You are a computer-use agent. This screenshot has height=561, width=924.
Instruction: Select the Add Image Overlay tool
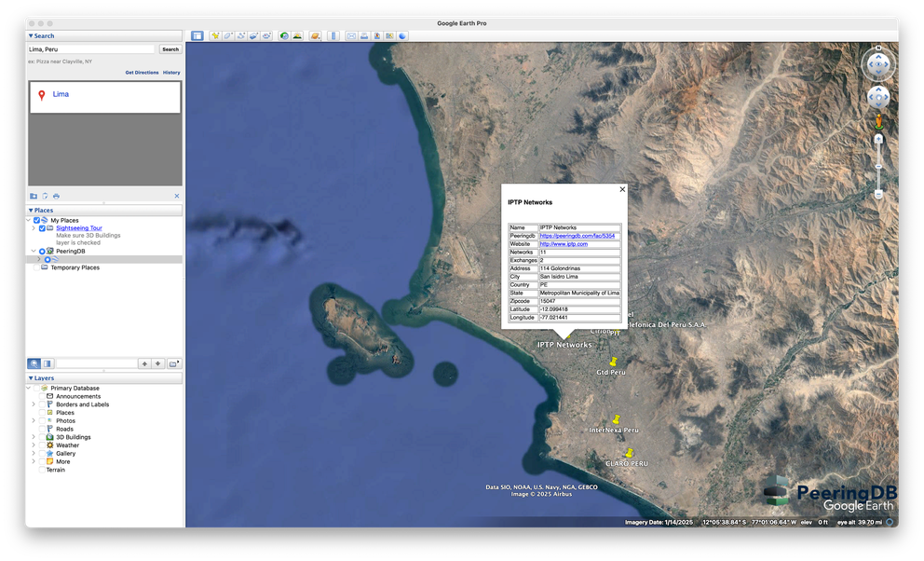click(x=253, y=36)
